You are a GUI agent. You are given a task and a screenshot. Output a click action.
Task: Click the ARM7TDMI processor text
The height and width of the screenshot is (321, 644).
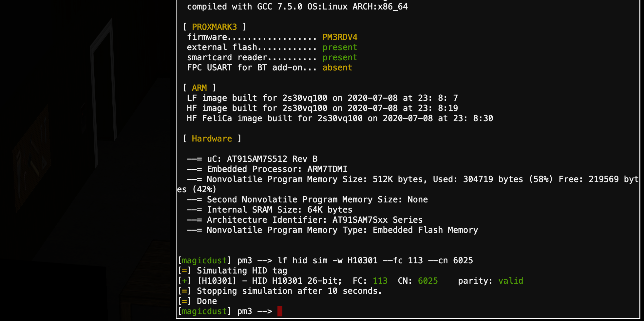[x=327, y=169]
